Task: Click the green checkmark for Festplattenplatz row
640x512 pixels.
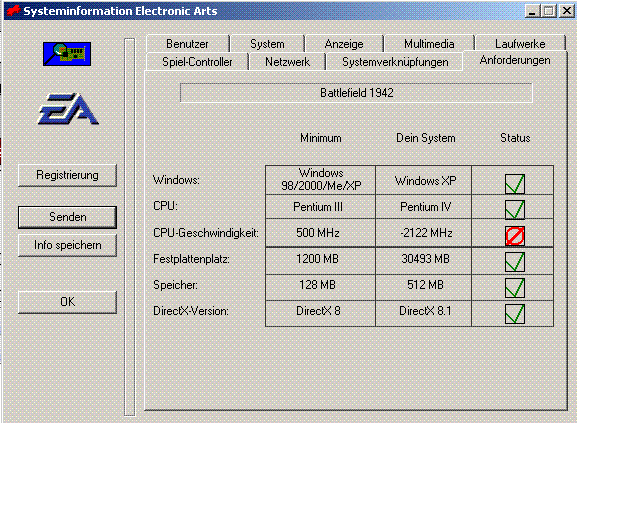Action: [515, 262]
